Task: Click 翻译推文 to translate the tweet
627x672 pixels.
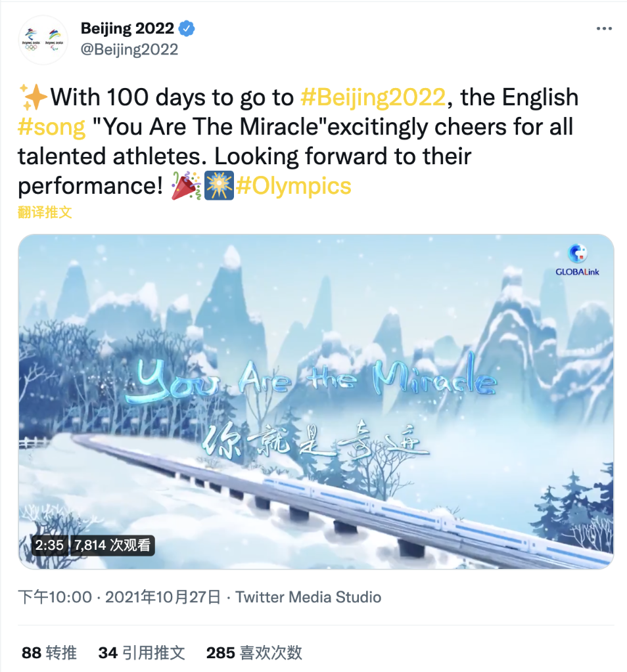Action: point(45,212)
